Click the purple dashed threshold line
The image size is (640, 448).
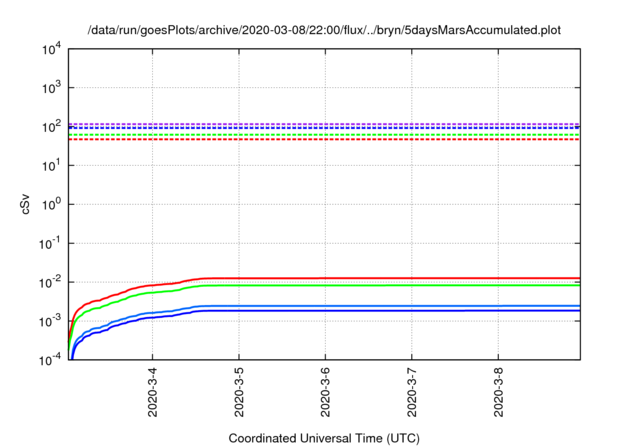point(324,124)
